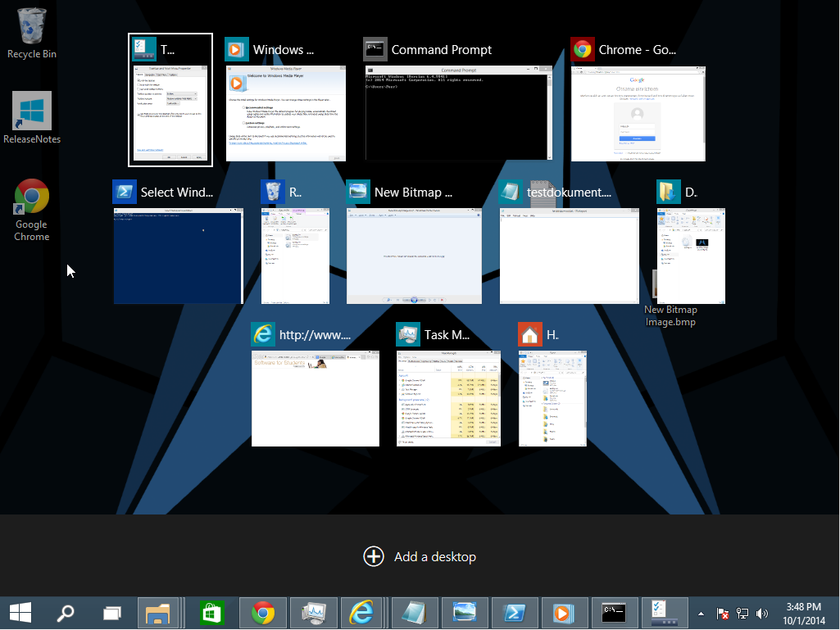Toggle the Task View taskbar button
This screenshot has height=630, width=840.
pyautogui.click(x=111, y=612)
